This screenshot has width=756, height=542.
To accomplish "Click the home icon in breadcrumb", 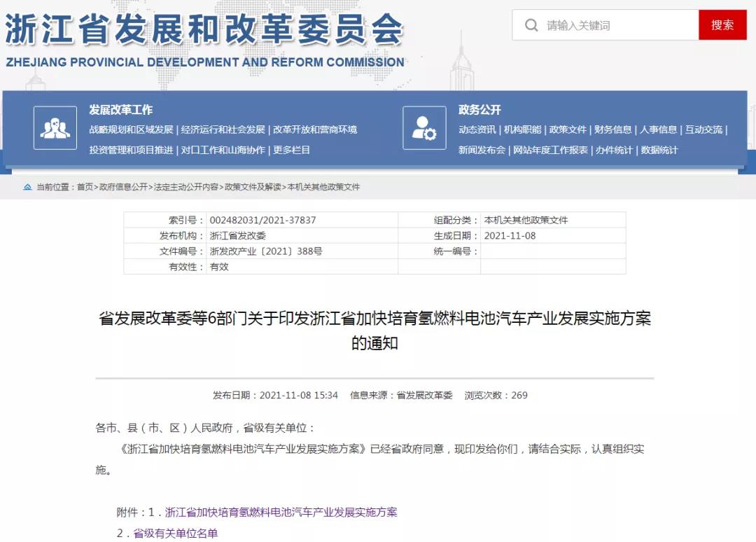I will tap(27, 187).
